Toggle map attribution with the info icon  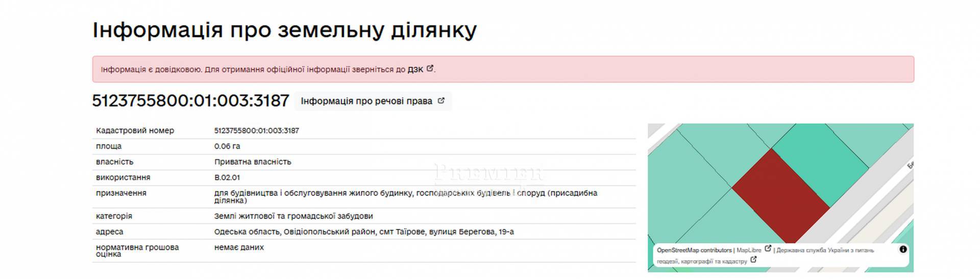903,249
